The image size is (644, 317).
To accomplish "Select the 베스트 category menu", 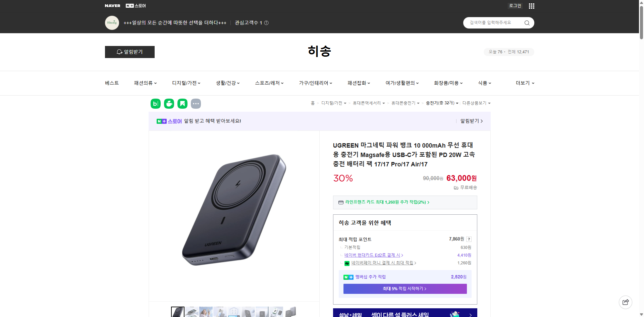I will coord(111,83).
